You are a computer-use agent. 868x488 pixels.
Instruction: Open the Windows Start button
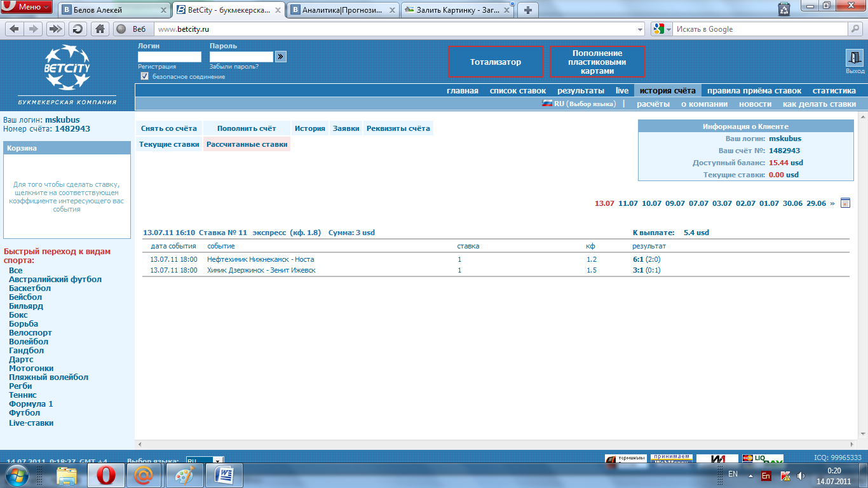click(17, 475)
